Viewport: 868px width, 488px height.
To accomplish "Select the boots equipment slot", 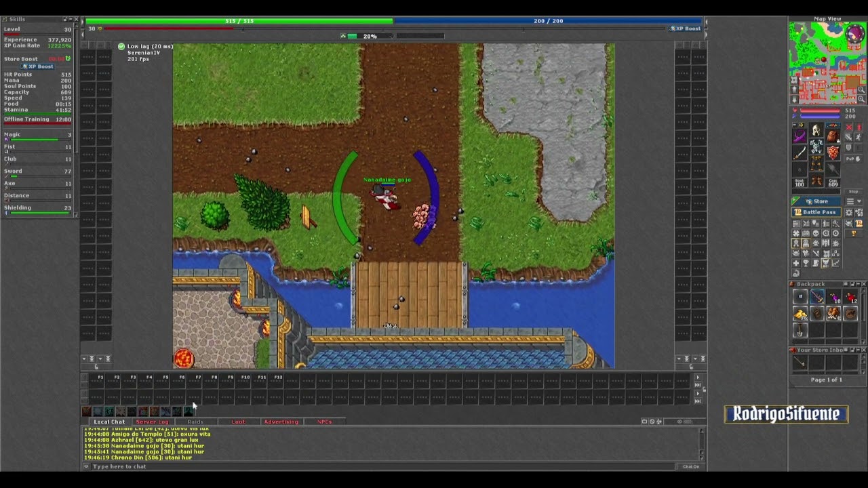I will tap(816, 180).
